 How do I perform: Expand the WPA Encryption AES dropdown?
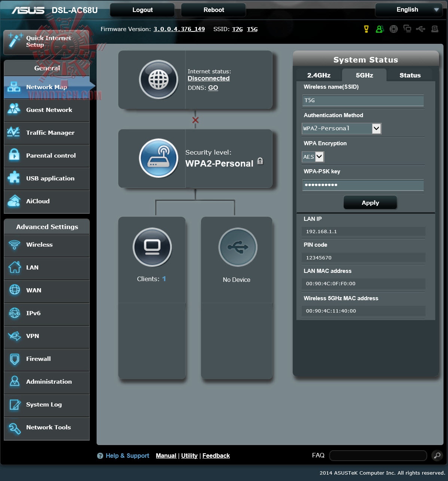click(x=313, y=156)
